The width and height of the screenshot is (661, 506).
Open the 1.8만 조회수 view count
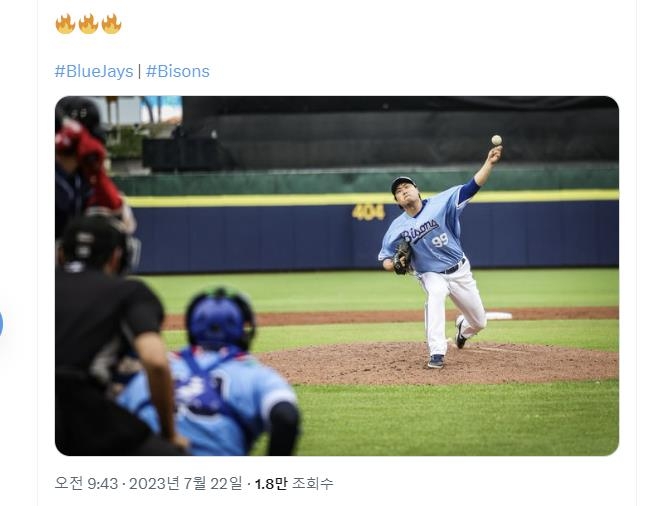[294, 483]
